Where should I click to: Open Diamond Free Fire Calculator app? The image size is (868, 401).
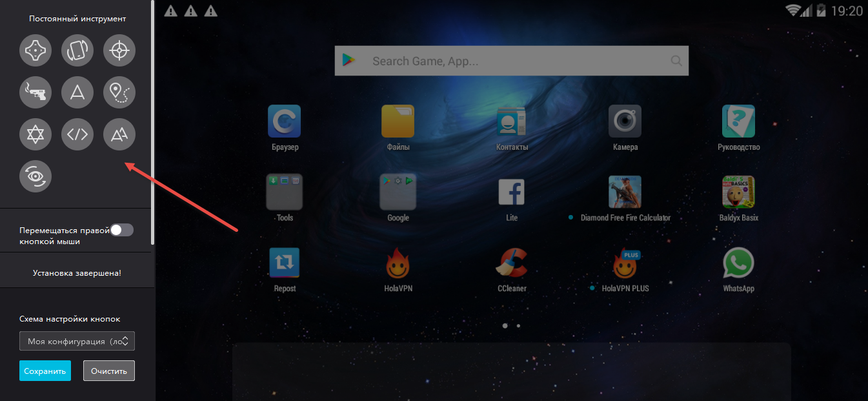pos(625,199)
